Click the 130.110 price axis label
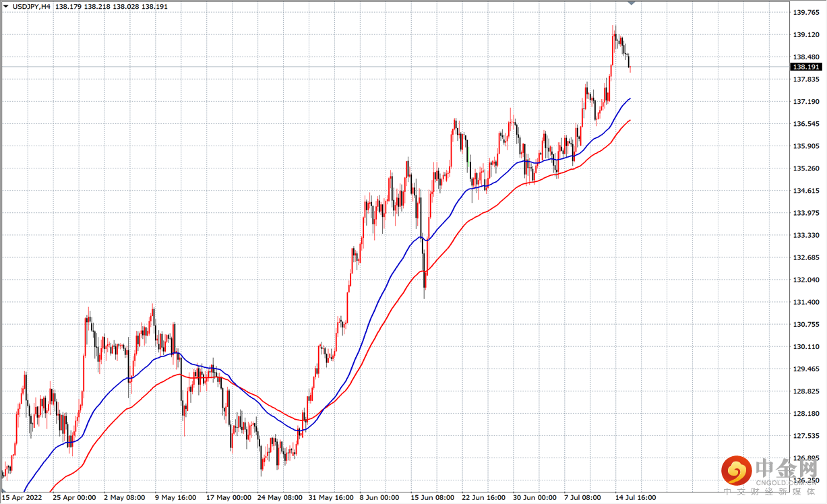The width and height of the screenshot is (827, 504). click(806, 346)
